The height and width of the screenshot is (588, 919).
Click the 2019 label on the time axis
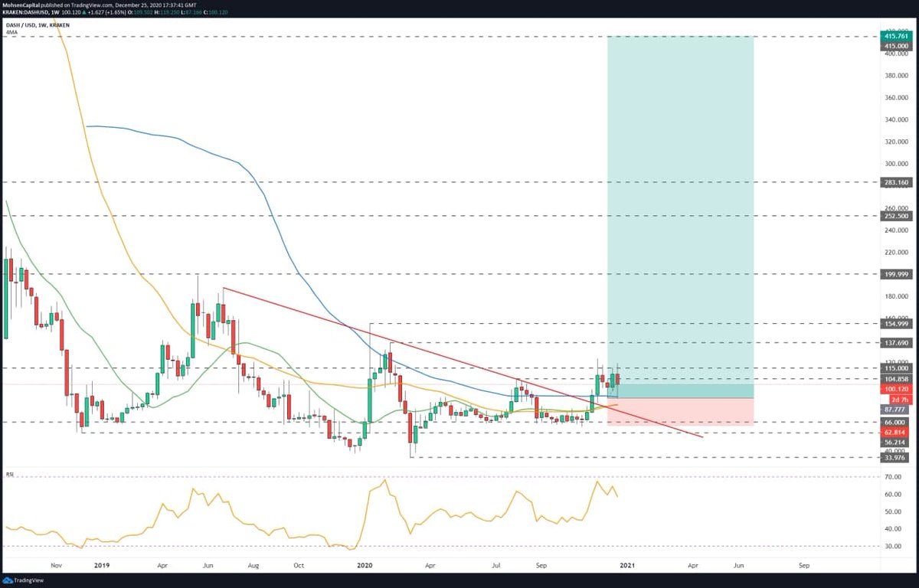point(101,565)
